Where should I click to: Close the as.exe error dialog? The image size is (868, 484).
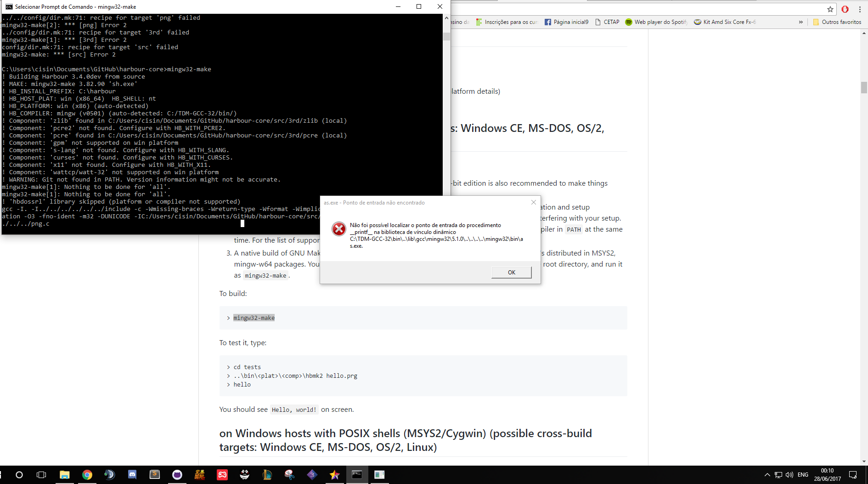tap(533, 202)
